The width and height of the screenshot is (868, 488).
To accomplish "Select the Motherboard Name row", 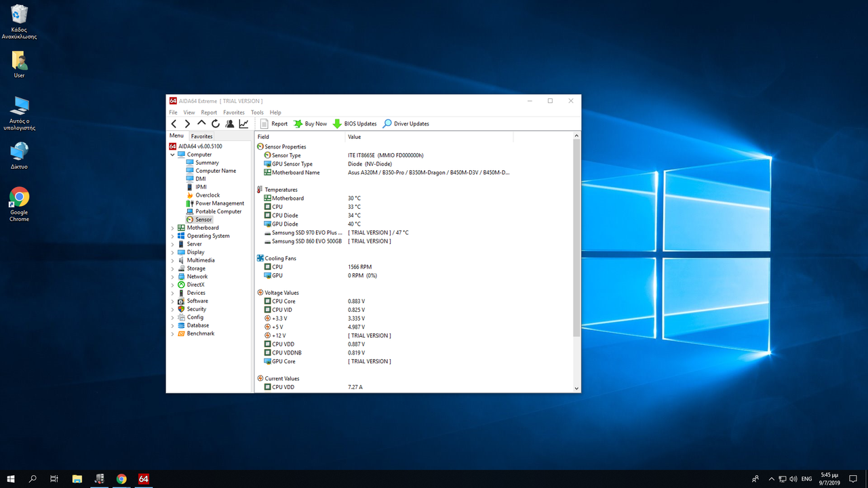I will (414, 172).
